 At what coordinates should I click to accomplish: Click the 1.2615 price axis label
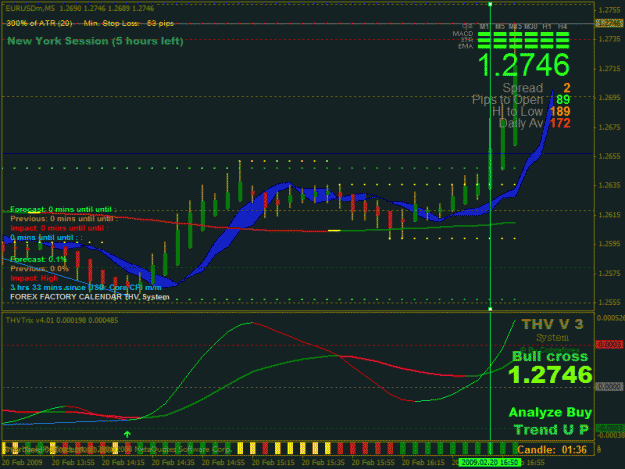[609, 215]
